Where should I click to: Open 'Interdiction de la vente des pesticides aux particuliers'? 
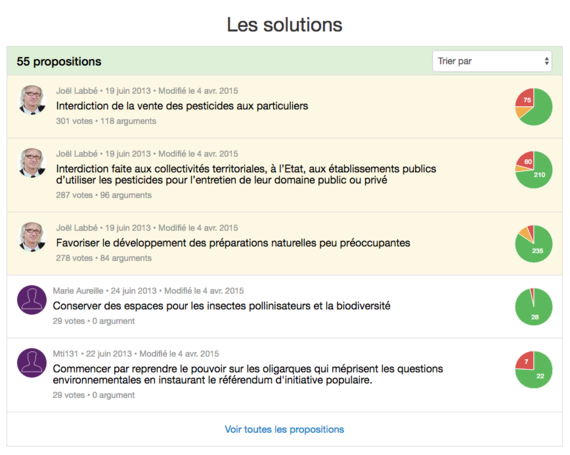pos(182,106)
